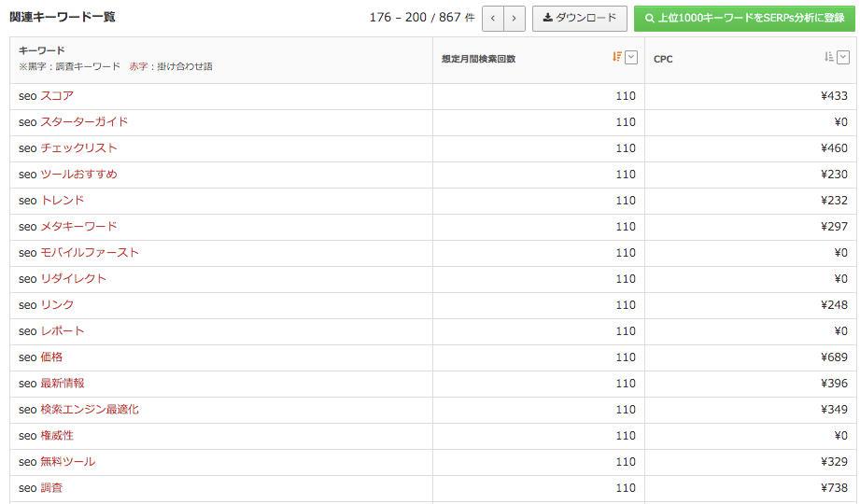Viewport: 860px width, 504px height.
Task: Click the 176 – 200 / 867 件 counter
Action: 422,18
